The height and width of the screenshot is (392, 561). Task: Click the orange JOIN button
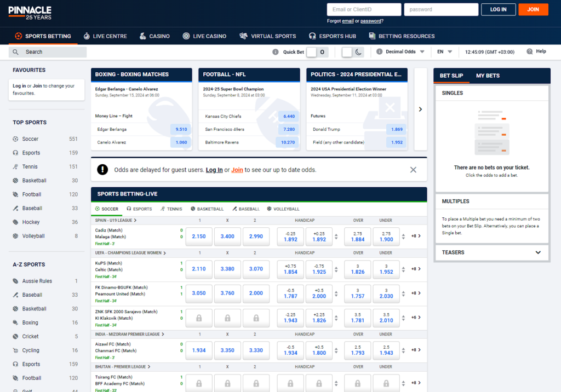(533, 9)
